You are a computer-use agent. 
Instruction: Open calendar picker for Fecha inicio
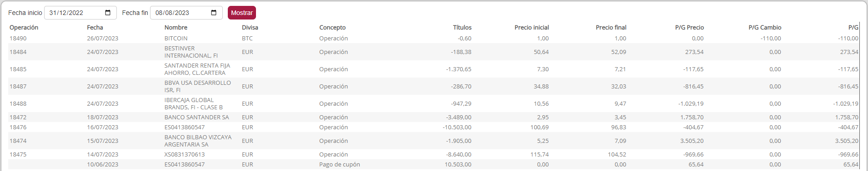[x=108, y=13]
